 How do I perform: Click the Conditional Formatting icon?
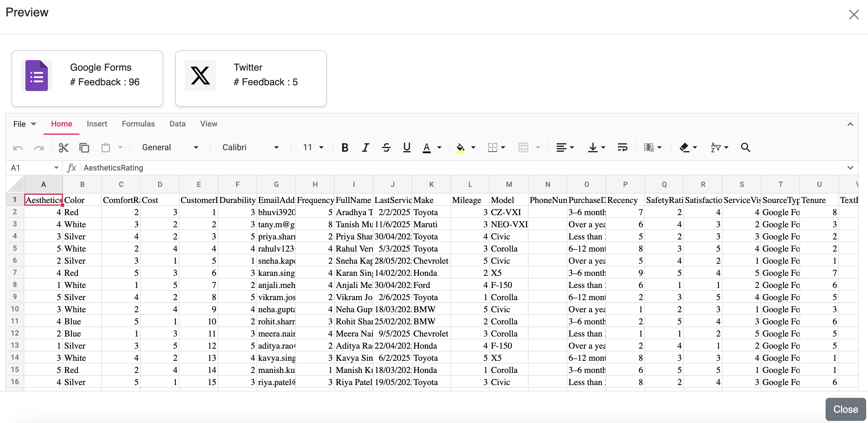click(649, 147)
